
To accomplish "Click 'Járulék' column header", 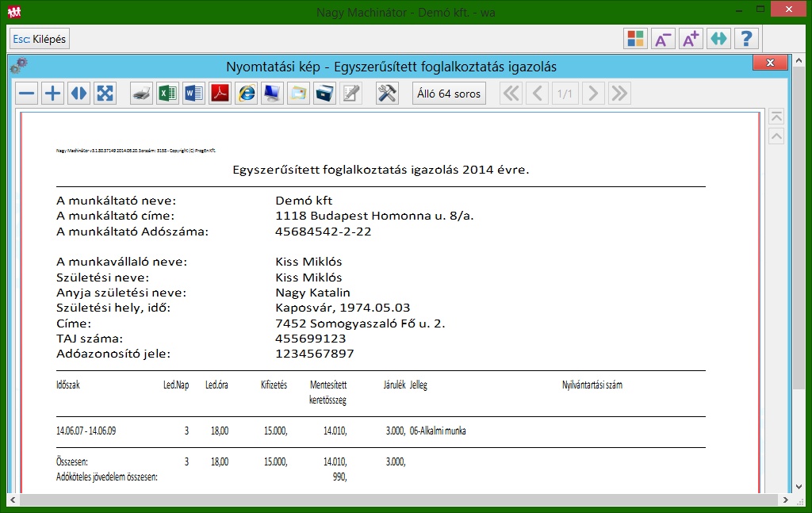I will [395, 385].
